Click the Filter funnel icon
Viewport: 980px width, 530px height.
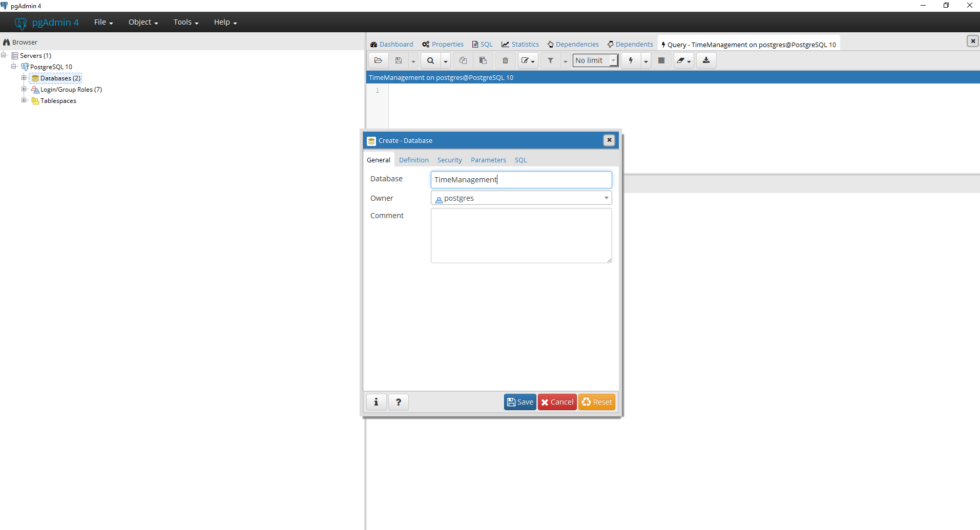pyautogui.click(x=550, y=60)
